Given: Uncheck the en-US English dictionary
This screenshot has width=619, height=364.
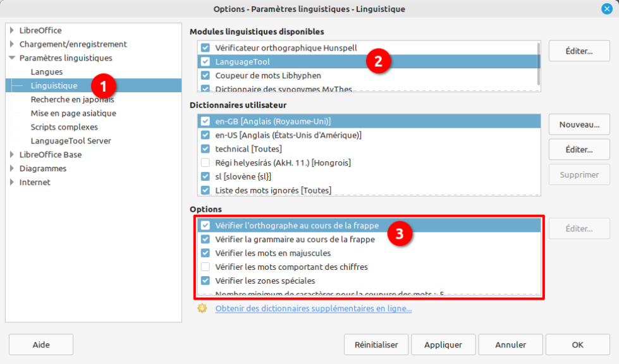Looking at the screenshot, I should click(x=205, y=135).
